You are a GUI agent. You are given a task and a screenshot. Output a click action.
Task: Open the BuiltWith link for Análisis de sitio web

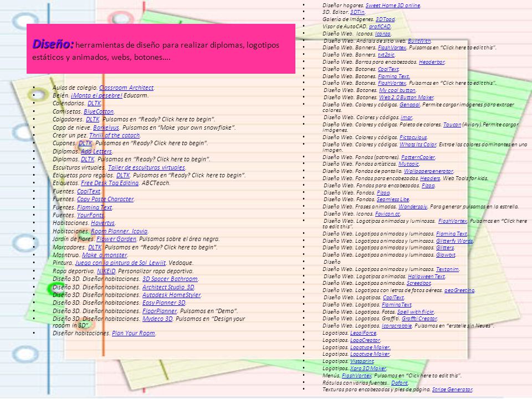(x=420, y=40)
